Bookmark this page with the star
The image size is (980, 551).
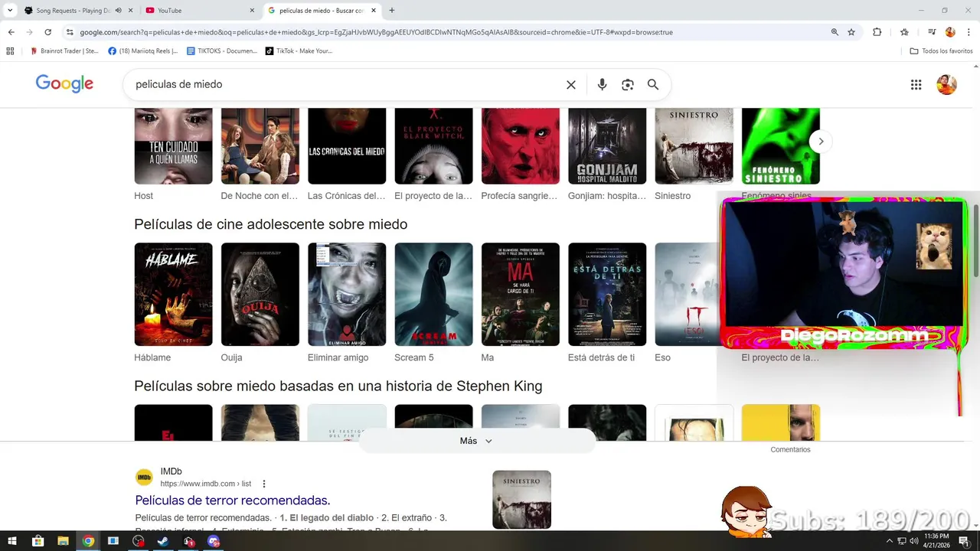(x=851, y=32)
